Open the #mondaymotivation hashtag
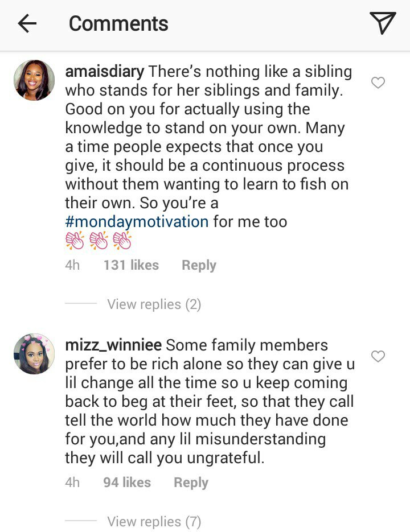This screenshot has height=532, width=410. click(x=137, y=221)
